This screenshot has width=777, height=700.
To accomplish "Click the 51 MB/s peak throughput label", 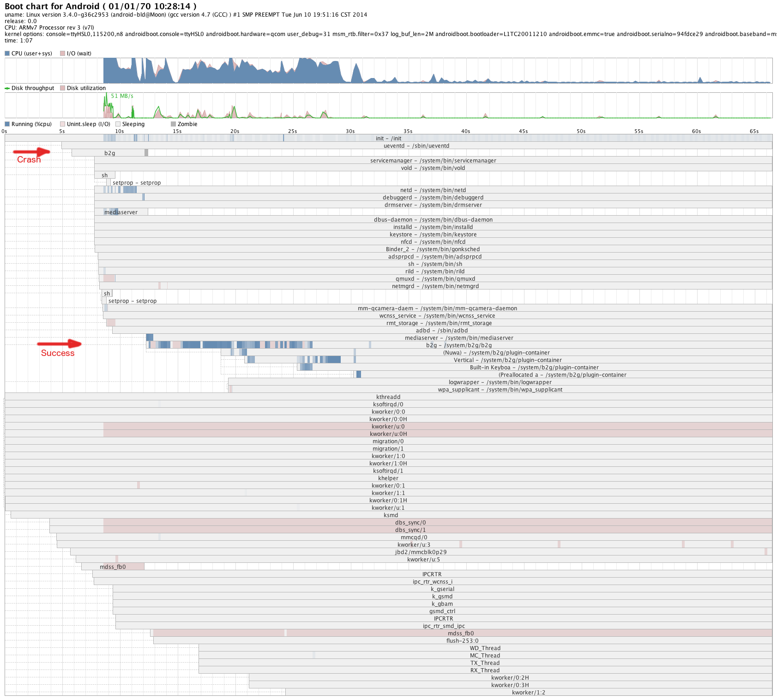I will [122, 96].
